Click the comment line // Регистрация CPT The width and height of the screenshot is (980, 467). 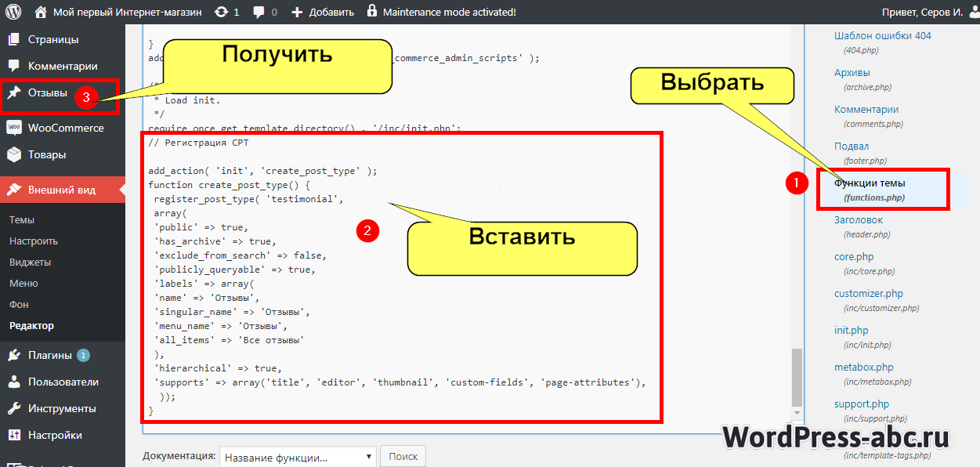pyautogui.click(x=198, y=143)
